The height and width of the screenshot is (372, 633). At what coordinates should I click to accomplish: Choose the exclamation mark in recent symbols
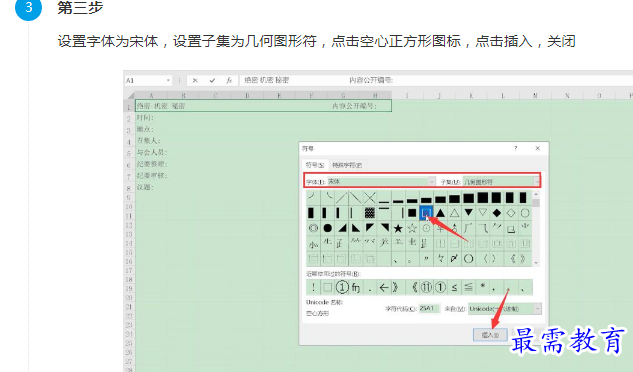click(313, 287)
